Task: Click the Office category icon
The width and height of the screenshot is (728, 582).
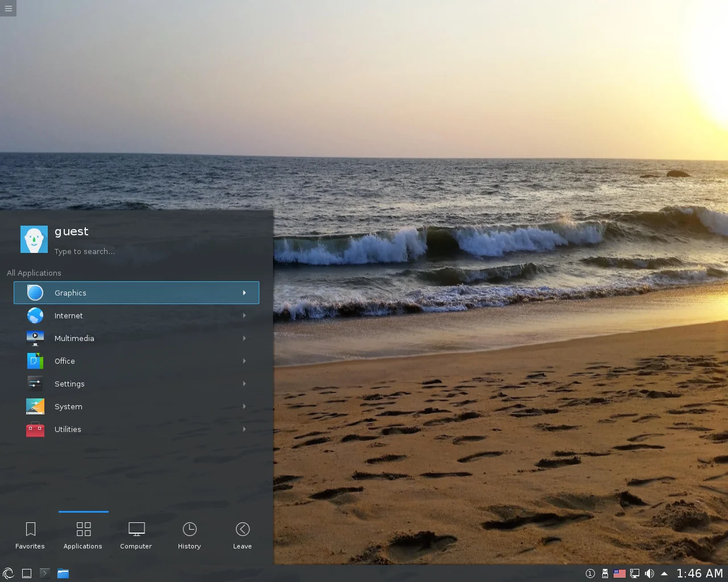Action: 35,361
